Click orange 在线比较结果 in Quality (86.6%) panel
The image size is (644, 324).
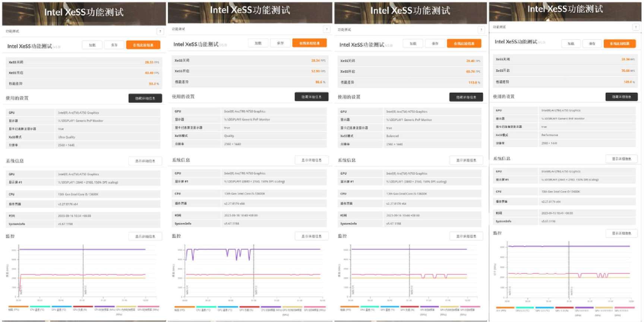click(x=309, y=43)
